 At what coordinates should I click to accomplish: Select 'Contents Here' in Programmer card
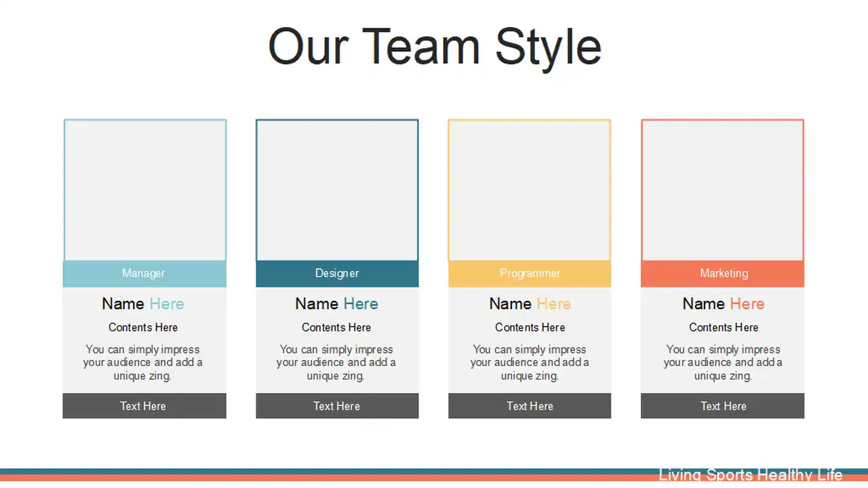click(x=530, y=327)
